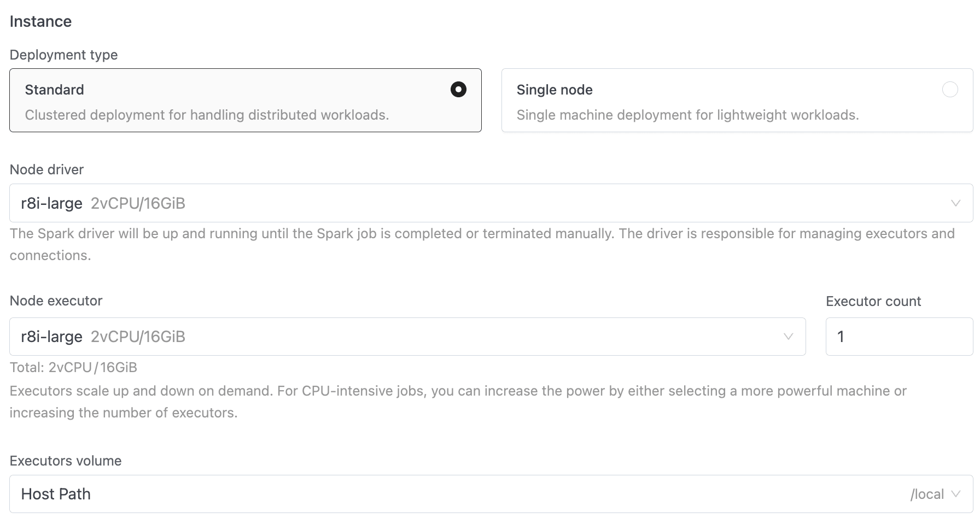Viewport: 980px width, 530px height.
Task: Click the Single machine deployment description
Action: tap(687, 115)
